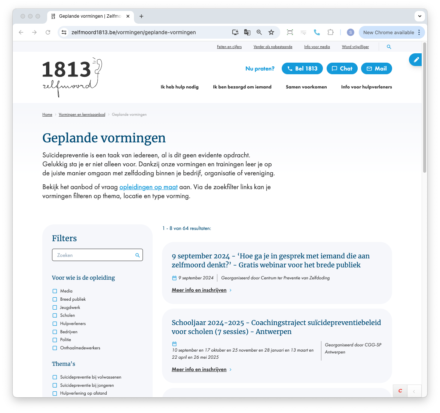
Task: Check Suïcidepreventie bij volwassenen theme
Action: 55,377
